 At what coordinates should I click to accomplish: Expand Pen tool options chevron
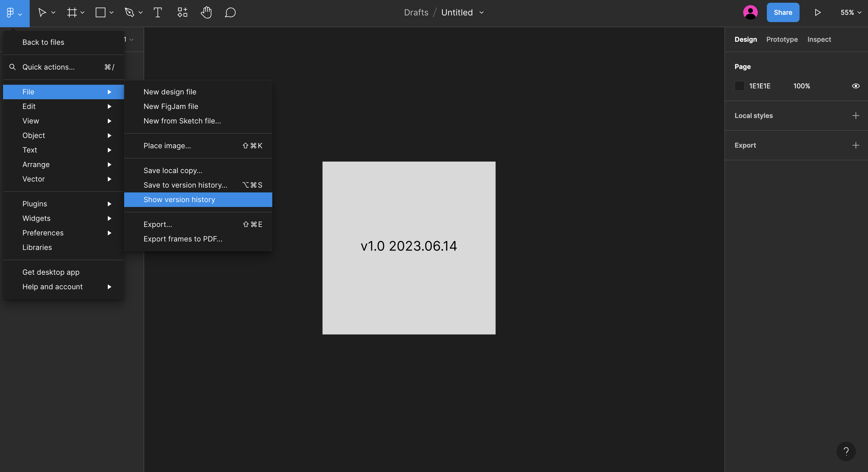click(141, 13)
